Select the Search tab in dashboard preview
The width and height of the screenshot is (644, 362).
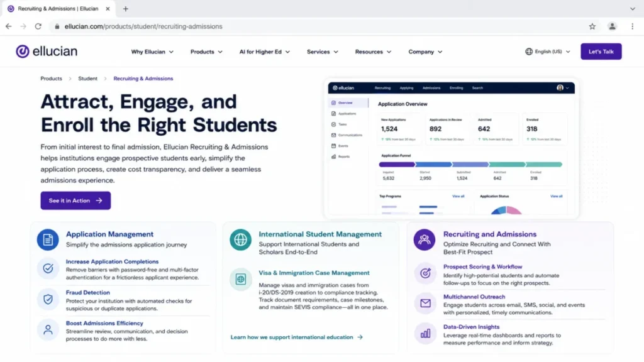[x=477, y=88]
